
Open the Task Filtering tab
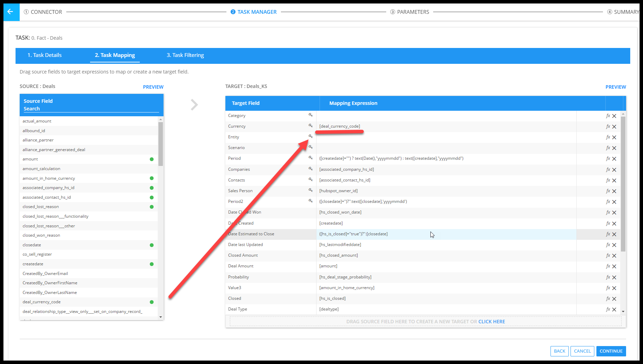[185, 55]
